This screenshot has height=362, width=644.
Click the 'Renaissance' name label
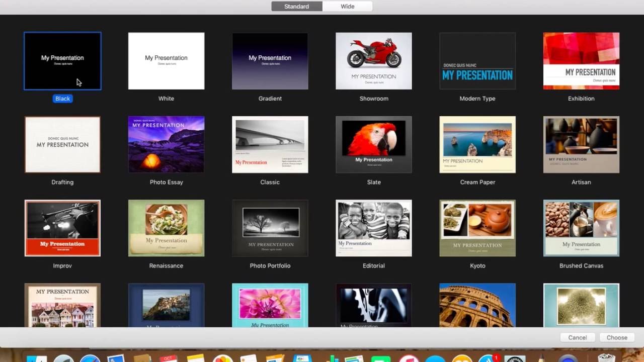click(166, 265)
